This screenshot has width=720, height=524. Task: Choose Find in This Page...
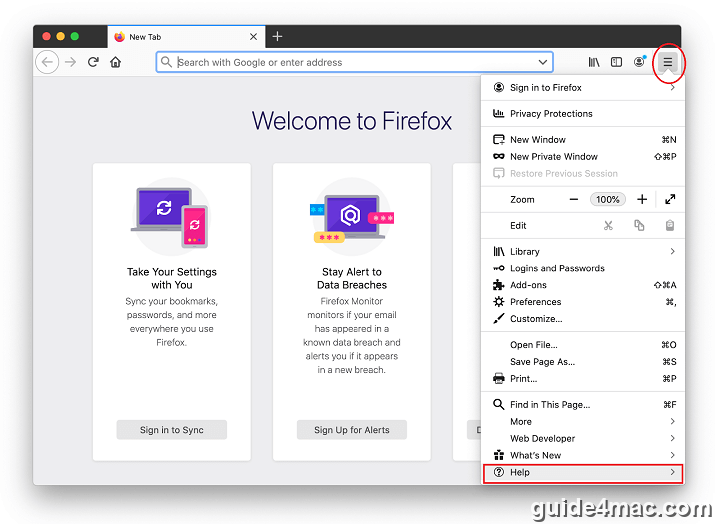pos(583,405)
